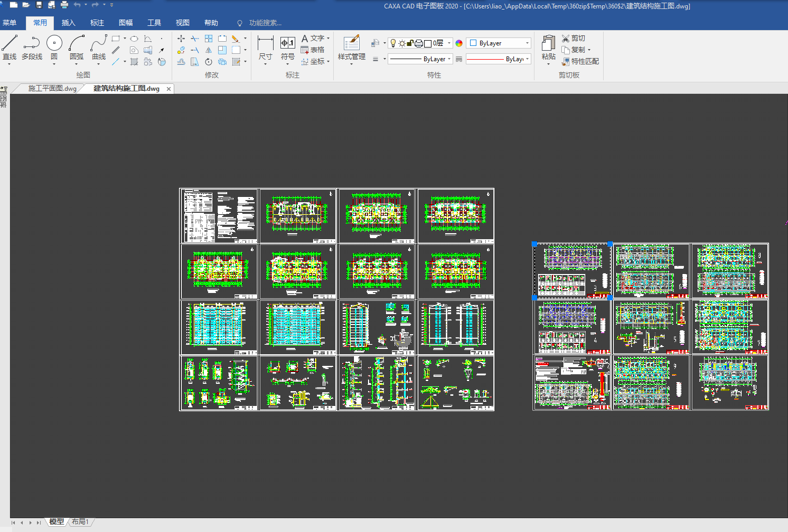Switch to 施工平面图.dwg document tab

[x=52, y=88]
